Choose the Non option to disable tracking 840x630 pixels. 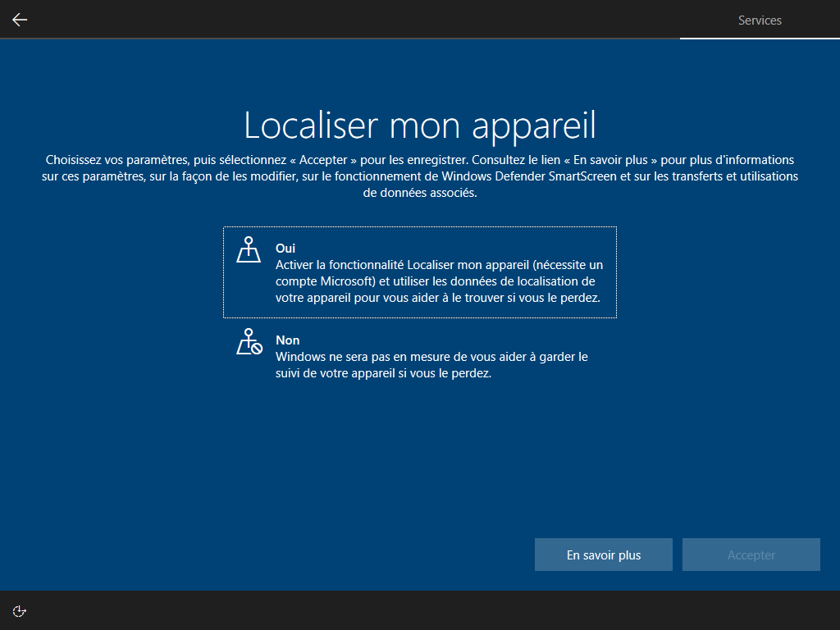pos(419,356)
